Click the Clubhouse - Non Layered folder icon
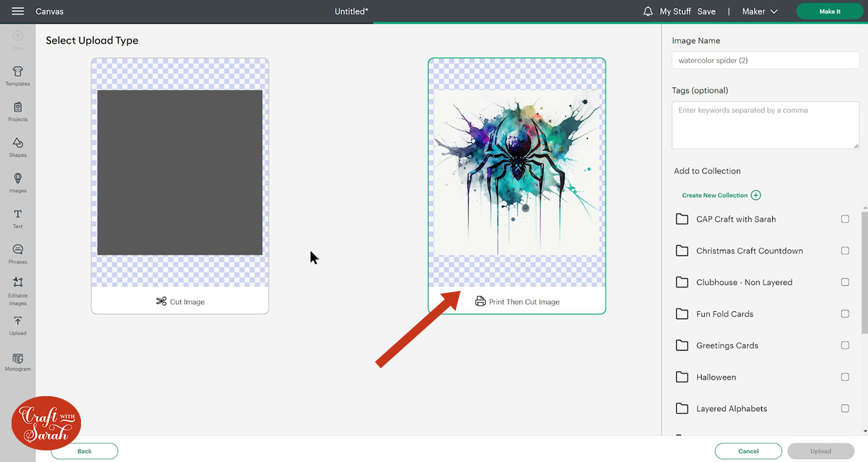This screenshot has width=868, height=462. [682, 282]
